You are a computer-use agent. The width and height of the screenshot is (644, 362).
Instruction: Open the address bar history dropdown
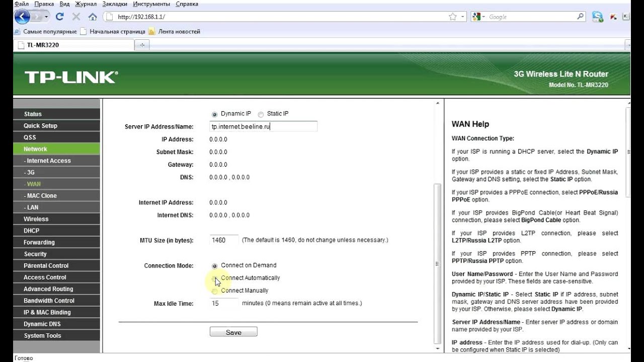(463, 17)
